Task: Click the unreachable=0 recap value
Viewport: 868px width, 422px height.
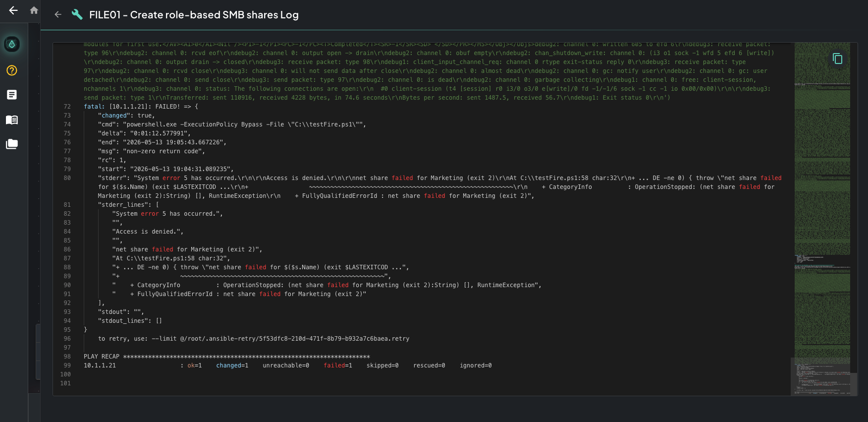Action: click(286, 365)
